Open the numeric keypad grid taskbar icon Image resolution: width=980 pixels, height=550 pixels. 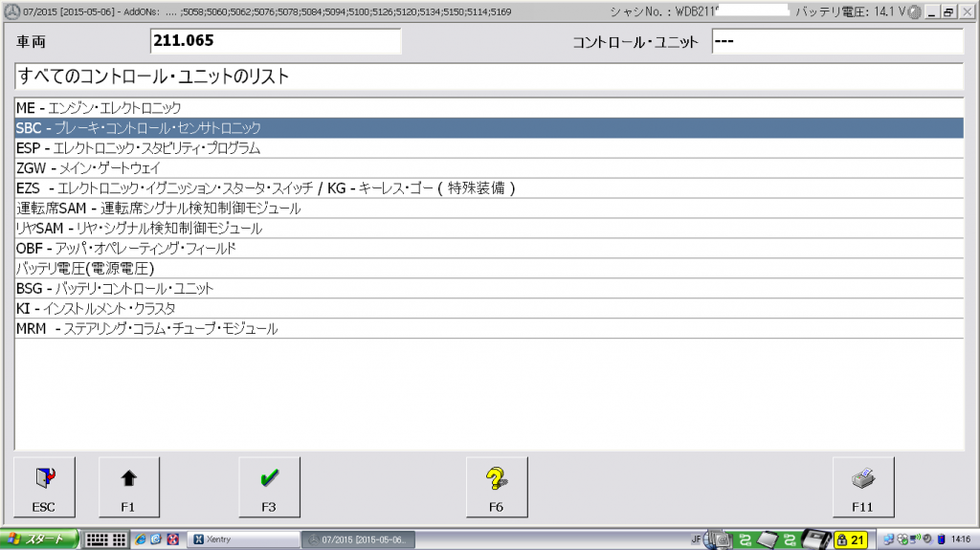(119, 539)
